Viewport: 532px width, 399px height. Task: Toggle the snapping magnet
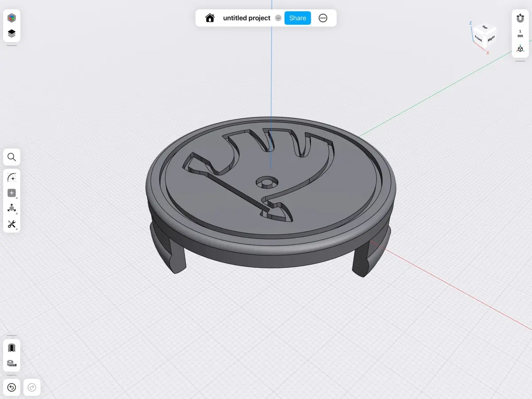tap(520, 18)
